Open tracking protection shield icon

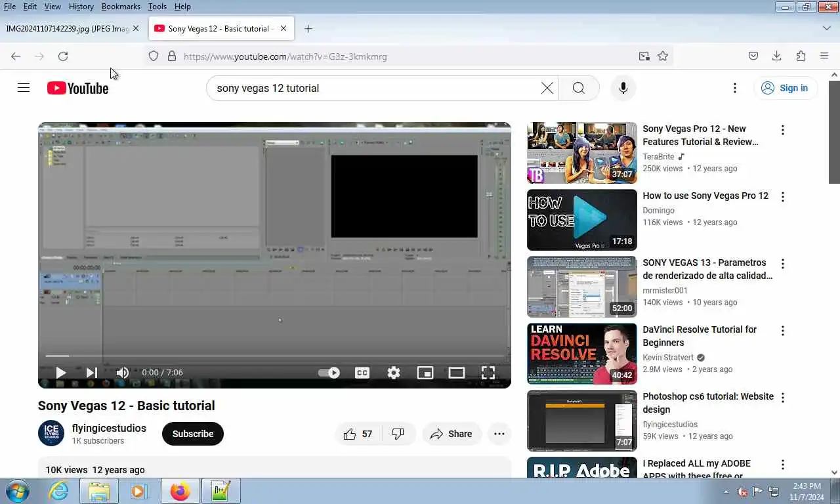point(154,56)
